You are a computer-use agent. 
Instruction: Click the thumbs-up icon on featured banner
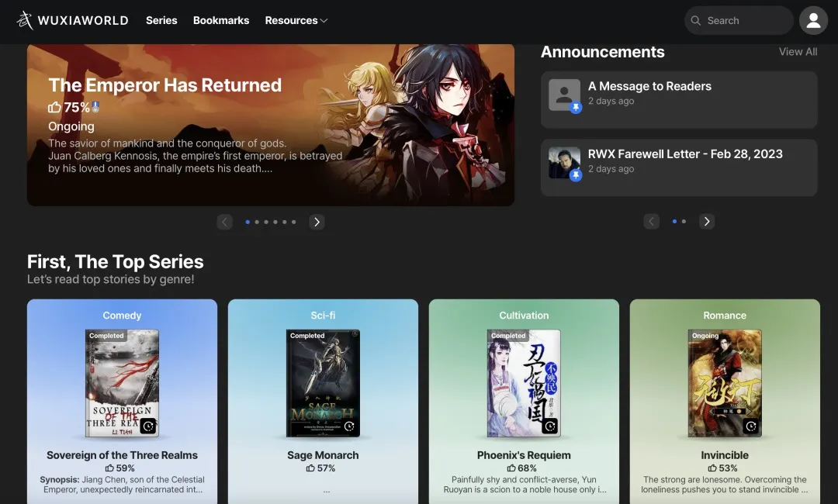point(54,108)
